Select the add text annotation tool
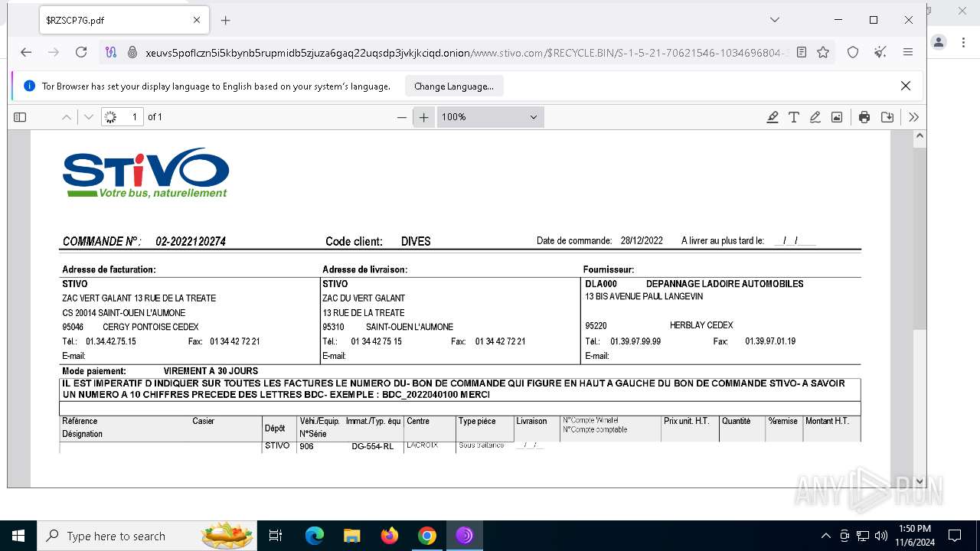This screenshot has width=980, height=551. (794, 117)
